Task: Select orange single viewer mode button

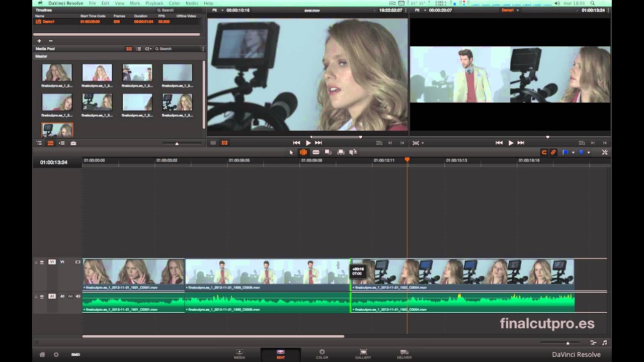Action: pos(224,143)
